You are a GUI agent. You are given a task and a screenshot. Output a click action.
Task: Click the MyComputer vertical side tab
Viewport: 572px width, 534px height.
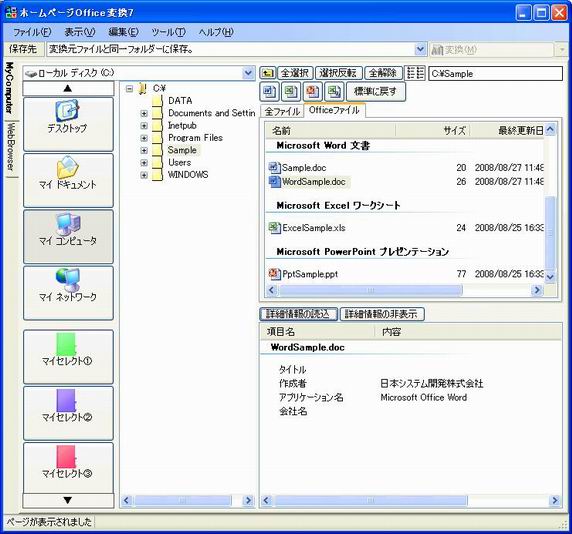click(9, 88)
